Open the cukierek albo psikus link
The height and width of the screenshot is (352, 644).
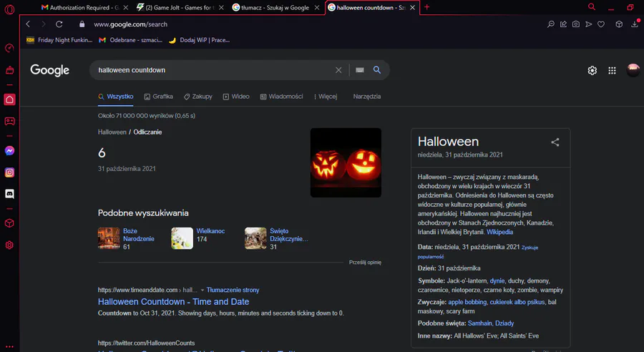pyautogui.click(x=517, y=302)
